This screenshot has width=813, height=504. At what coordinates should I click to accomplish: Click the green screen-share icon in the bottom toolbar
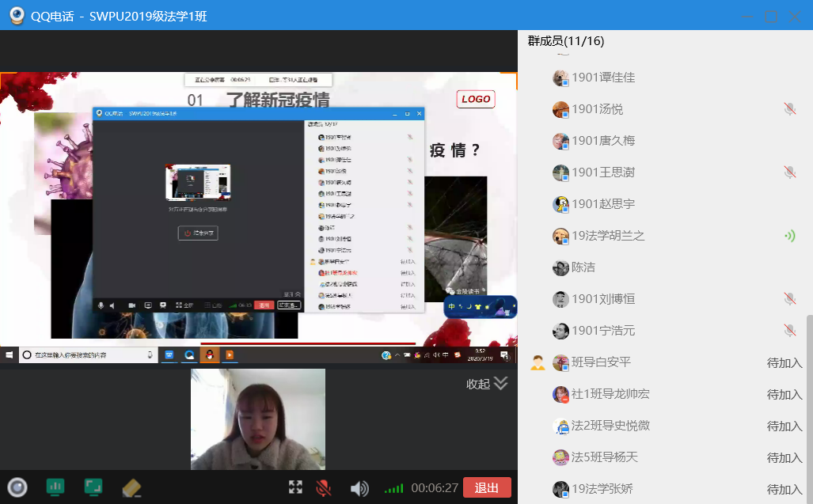point(93,487)
